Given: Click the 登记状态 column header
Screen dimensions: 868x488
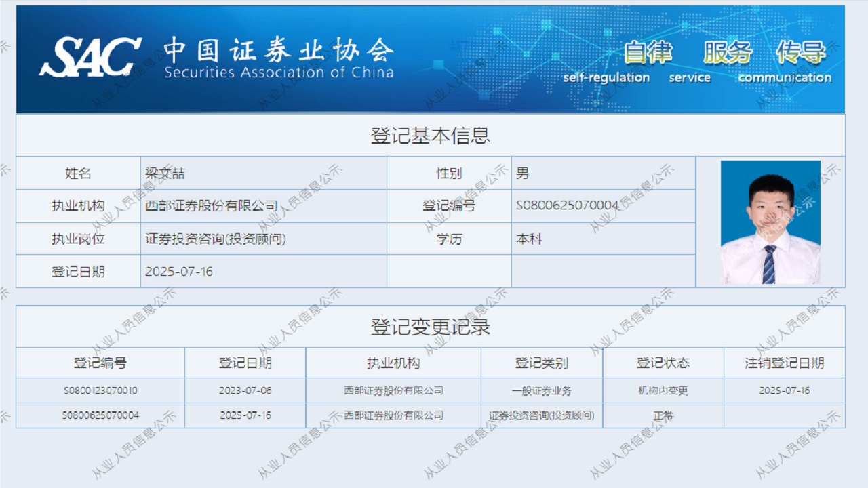Looking at the screenshot, I should pyautogui.click(x=663, y=363).
